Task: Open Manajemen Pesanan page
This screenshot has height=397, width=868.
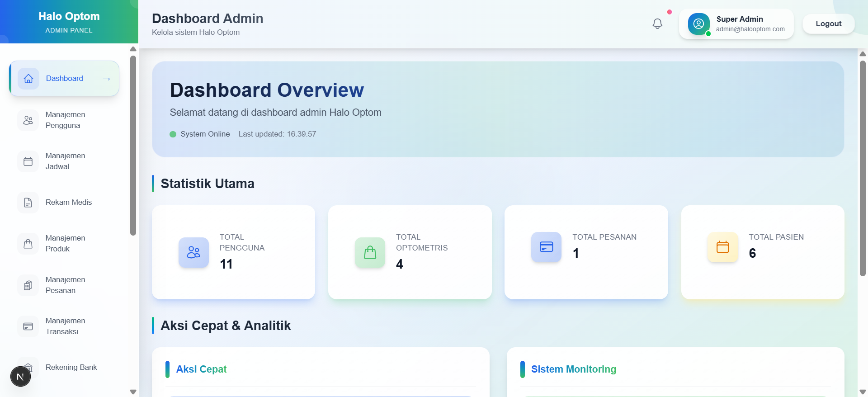Action: click(x=64, y=285)
